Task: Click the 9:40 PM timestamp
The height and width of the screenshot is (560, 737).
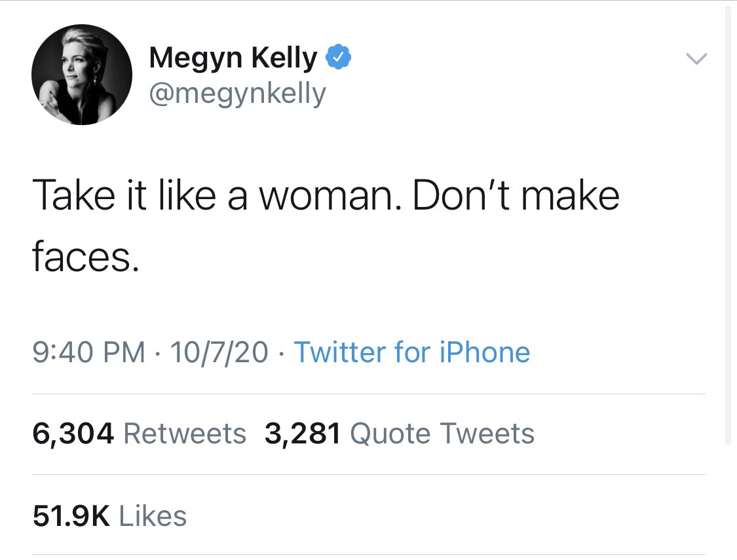Action: click(89, 352)
